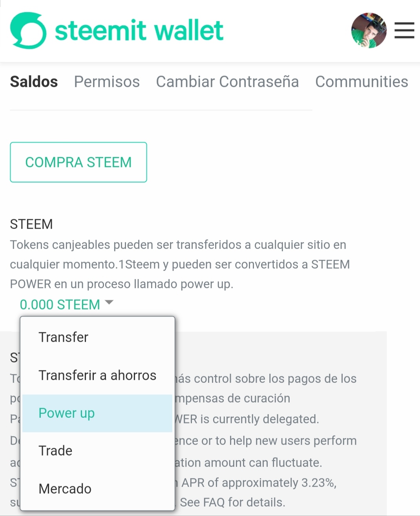Image resolution: width=420 pixels, height=516 pixels.
Task: Choose Power up in the menu
Action: pos(67,413)
